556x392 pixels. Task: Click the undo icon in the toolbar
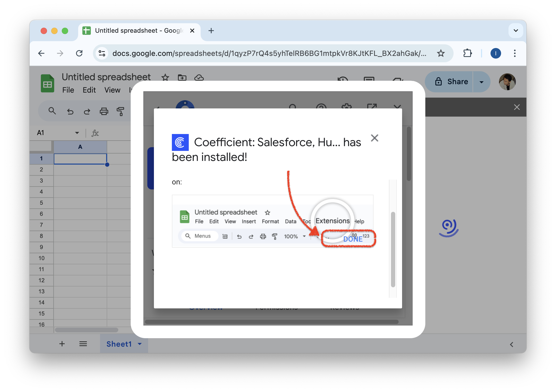(x=70, y=112)
